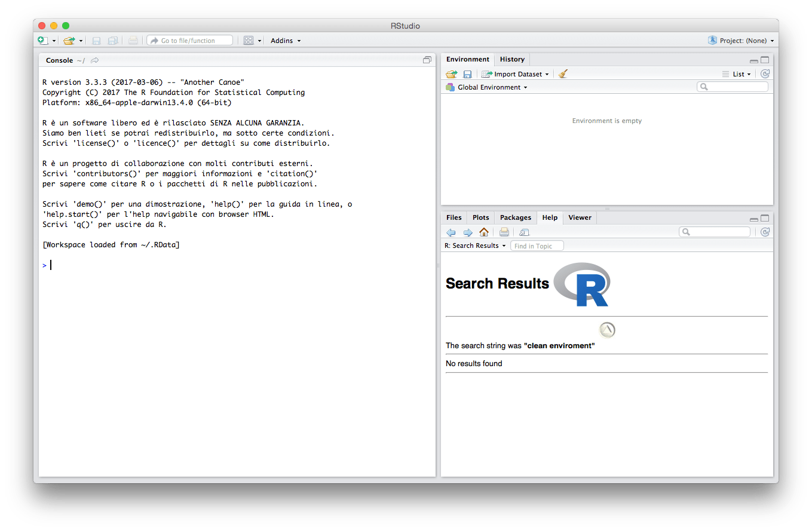Create a new file using new document icon
The height and width of the screenshot is (531, 812).
(41, 40)
